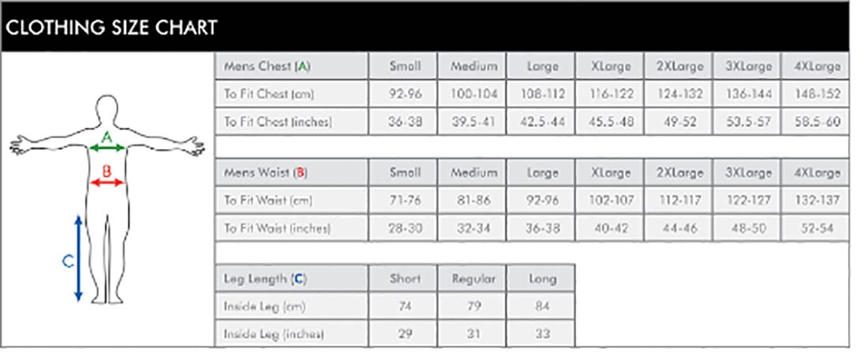Select the "Regular" leg length header
Screen dimensions: 868x356
click(473, 278)
